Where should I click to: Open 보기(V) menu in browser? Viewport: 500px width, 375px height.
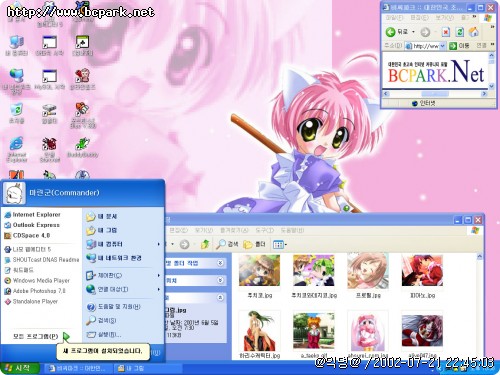[x=444, y=17]
